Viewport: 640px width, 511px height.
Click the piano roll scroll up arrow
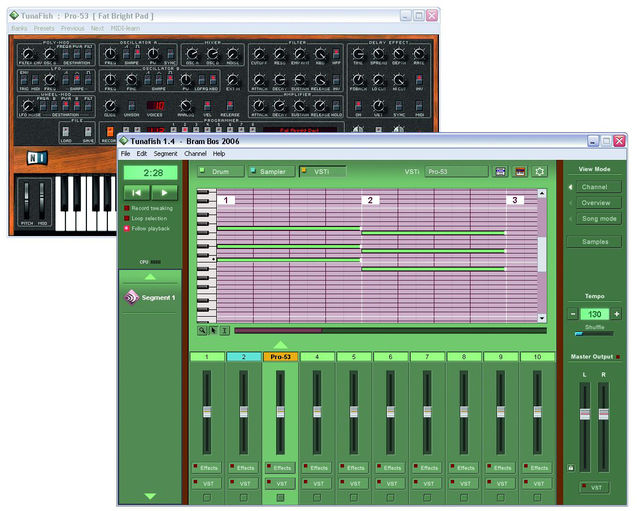(x=542, y=193)
